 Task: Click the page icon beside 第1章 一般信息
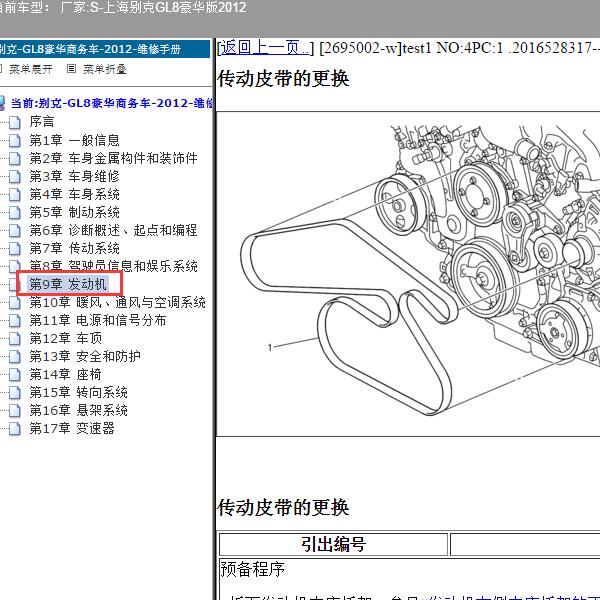point(15,140)
